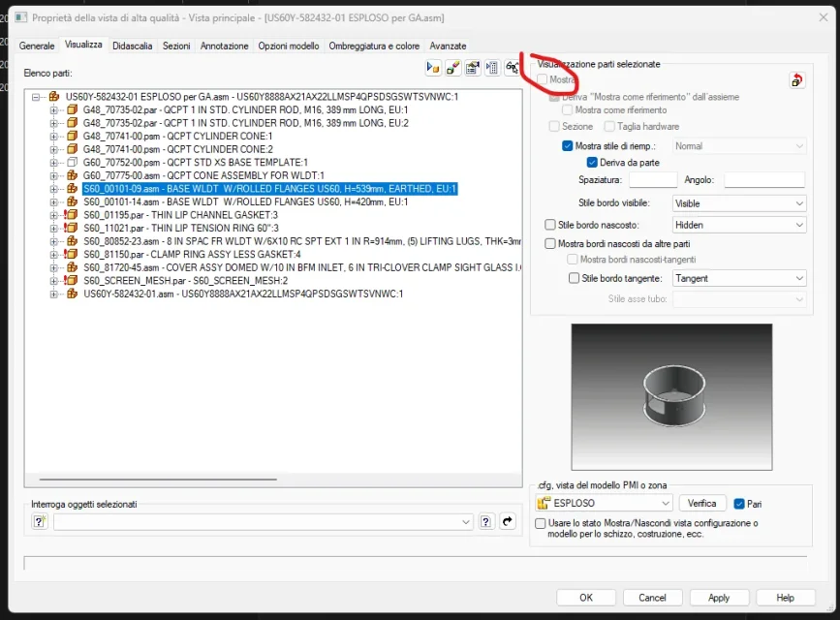This screenshot has width=840, height=620.
Task: Click the warning icon of S60_SCREEN_MESH.par row
Action: click(70, 280)
